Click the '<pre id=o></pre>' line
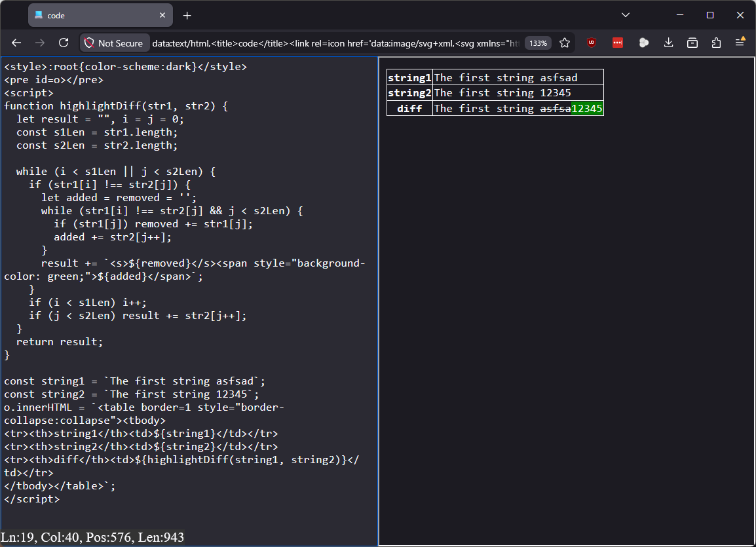 pyautogui.click(x=54, y=80)
